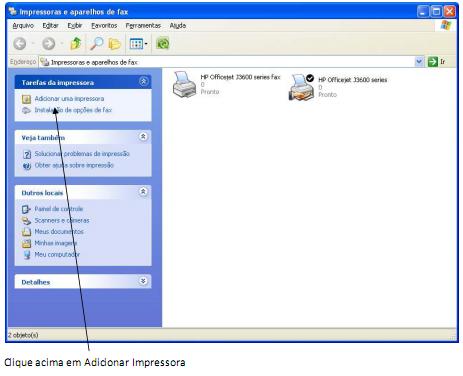Open Minhas imagens link
The width and height of the screenshot is (463, 376).
[x=56, y=243]
